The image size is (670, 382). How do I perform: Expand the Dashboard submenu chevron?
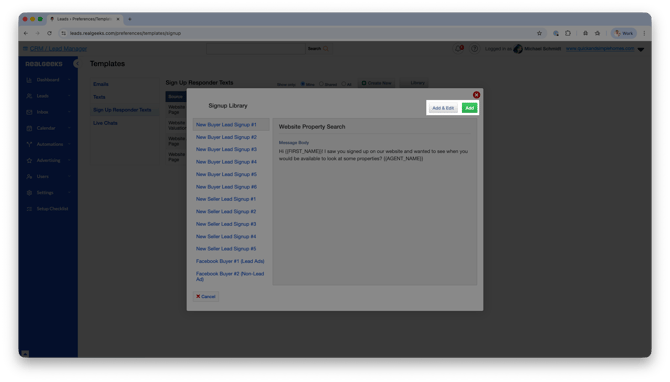coord(69,80)
